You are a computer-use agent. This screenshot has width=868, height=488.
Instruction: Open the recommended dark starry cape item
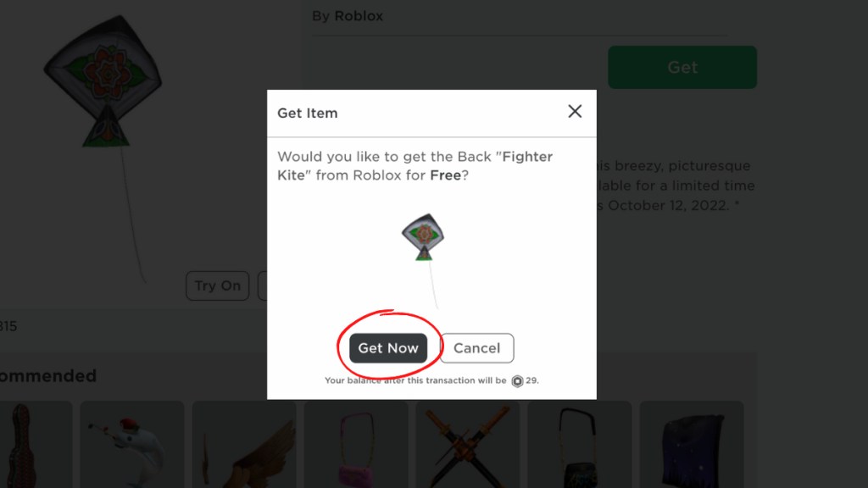click(x=691, y=444)
